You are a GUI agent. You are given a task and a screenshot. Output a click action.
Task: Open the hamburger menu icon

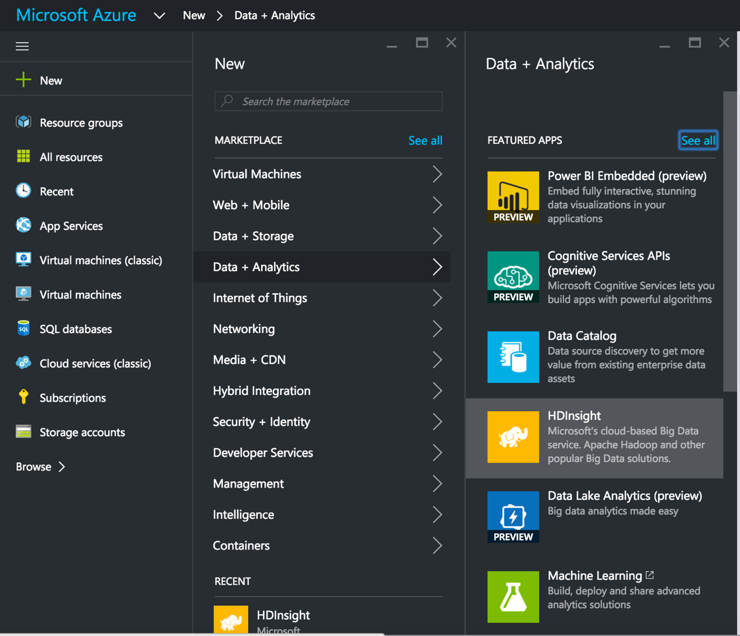point(22,46)
